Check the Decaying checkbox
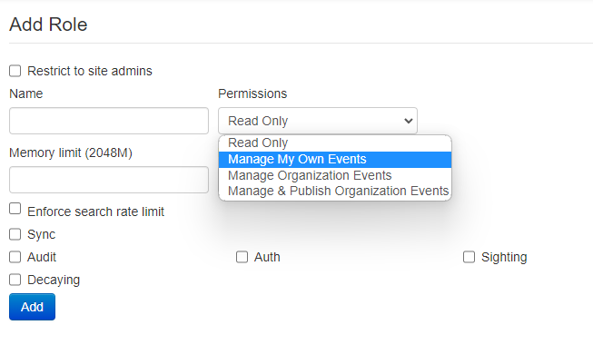Image resolution: width=593 pixels, height=364 pixels. [15, 280]
